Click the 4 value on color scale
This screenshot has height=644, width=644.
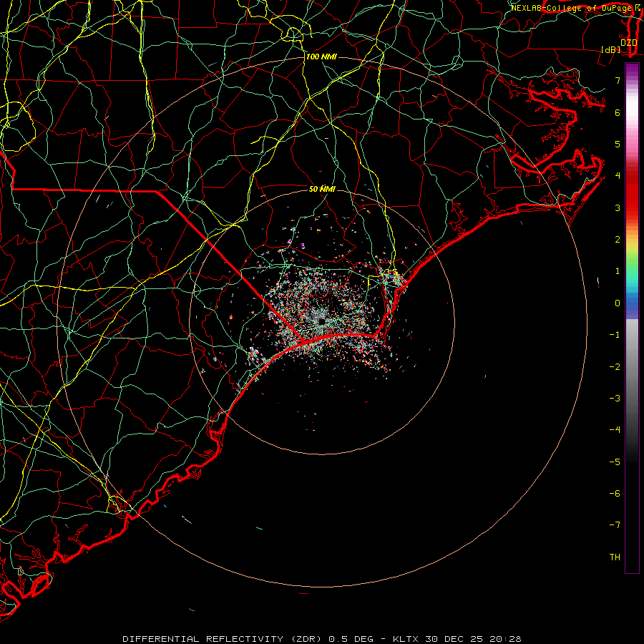pyautogui.click(x=618, y=176)
